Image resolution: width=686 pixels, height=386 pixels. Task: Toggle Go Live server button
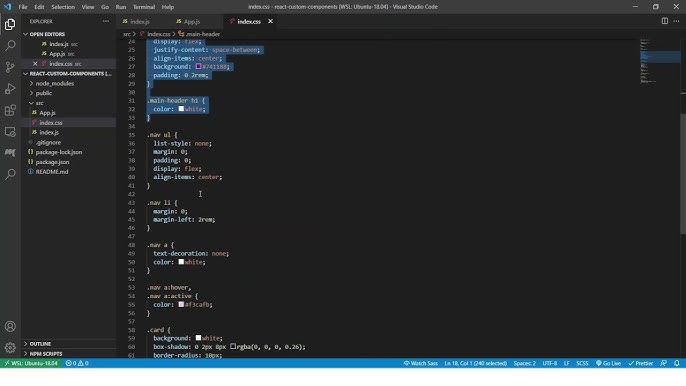coord(608,363)
